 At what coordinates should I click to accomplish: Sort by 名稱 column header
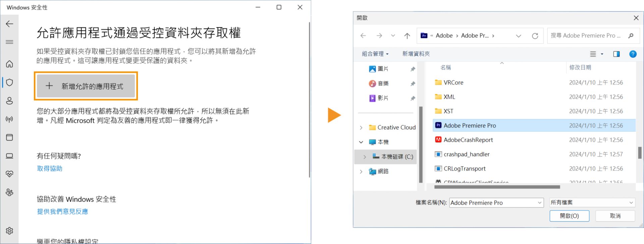[446, 67]
